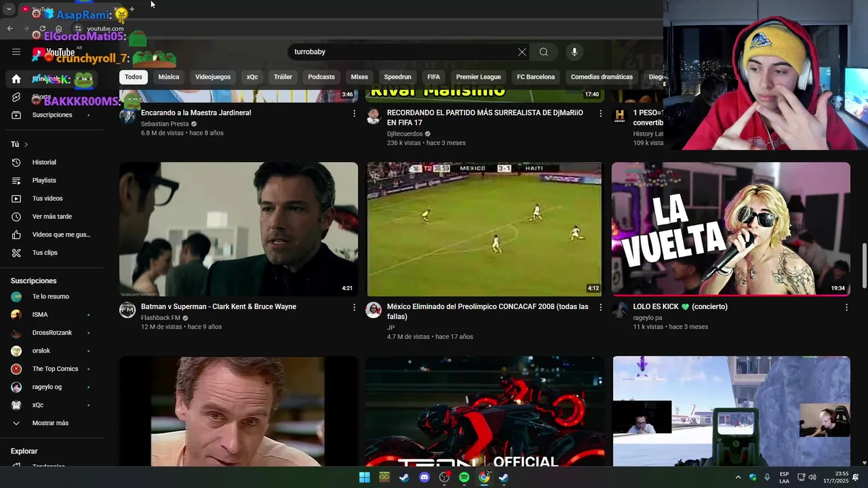Screen dimensions: 868x488
Task: Click the page vertical scrollbar thumb
Action: point(864,266)
